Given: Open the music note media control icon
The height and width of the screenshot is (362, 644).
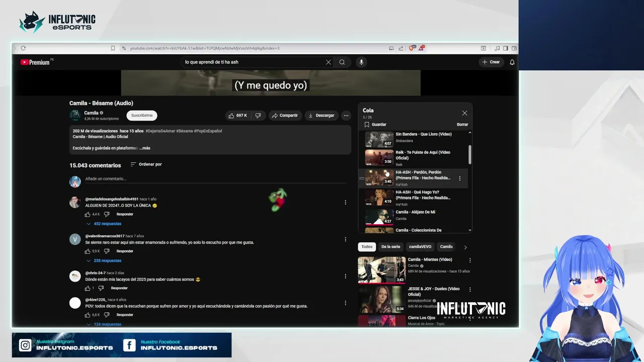Looking at the screenshot, I should click(x=497, y=48).
